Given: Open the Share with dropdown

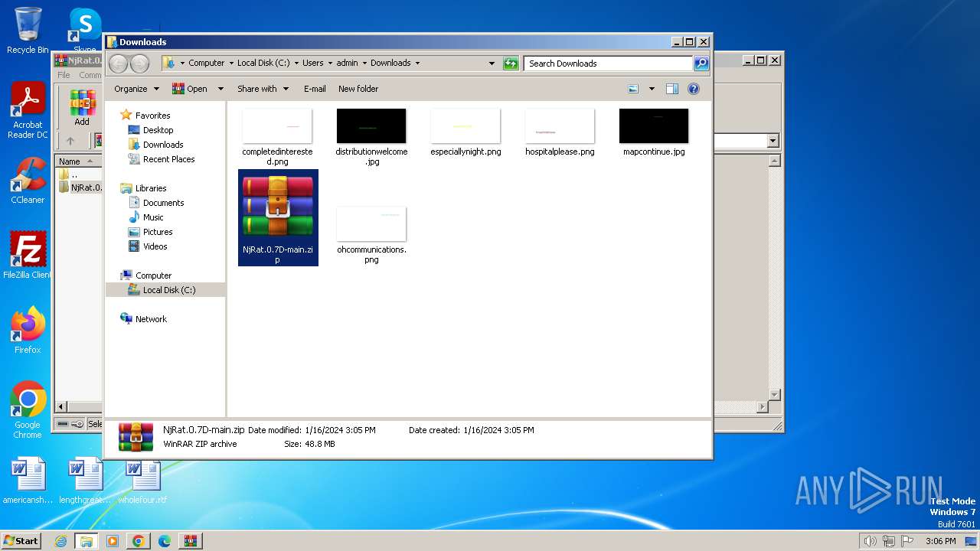Looking at the screenshot, I should point(263,89).
